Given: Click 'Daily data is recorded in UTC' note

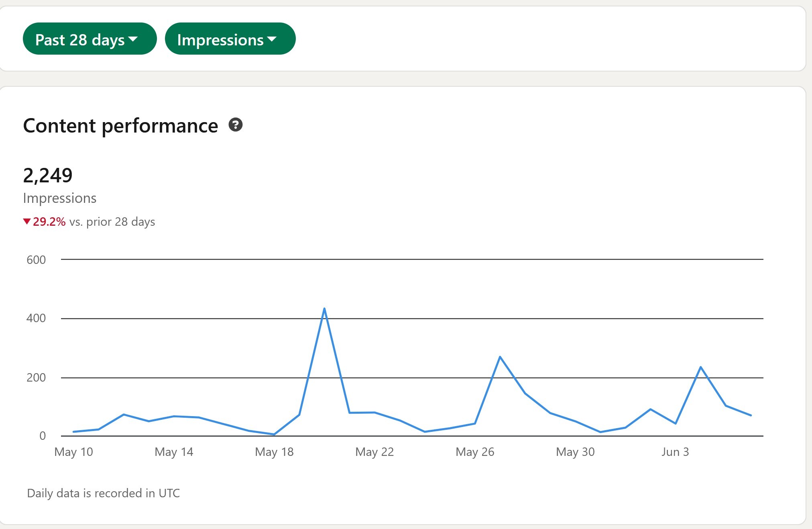Looking at the screenshot, I should coord(104,493).
